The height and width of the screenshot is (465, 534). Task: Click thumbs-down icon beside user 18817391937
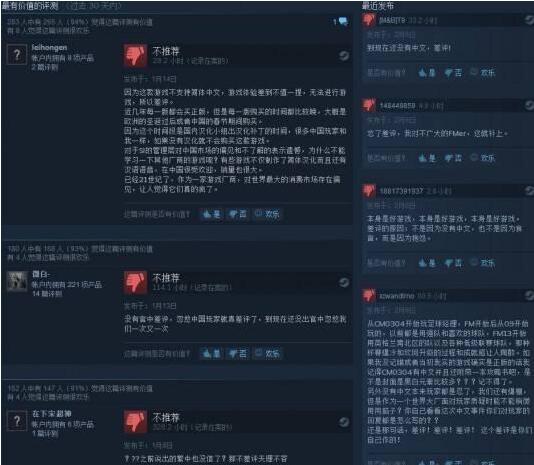point(369,191)
